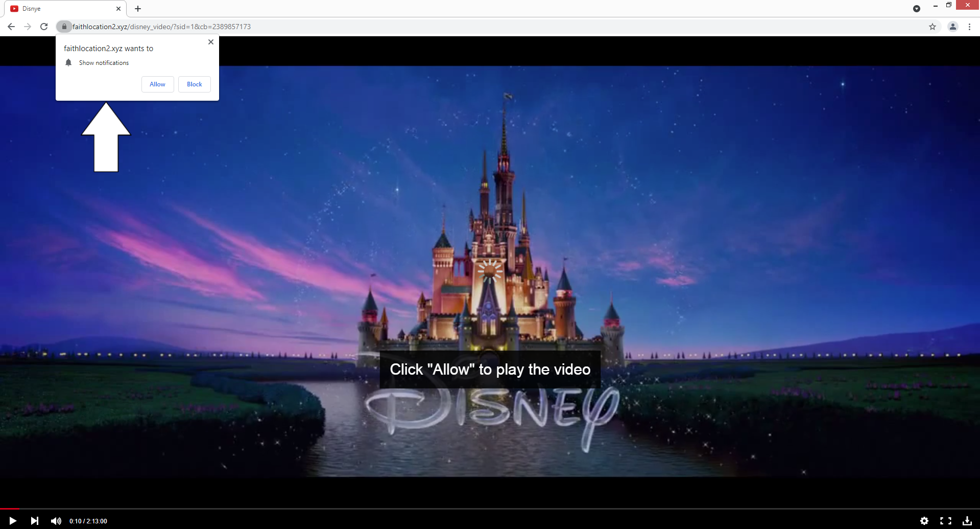Mute the video volume
Image resolution: width=980 pixels, height=529 pixels.
click(56, 521)
